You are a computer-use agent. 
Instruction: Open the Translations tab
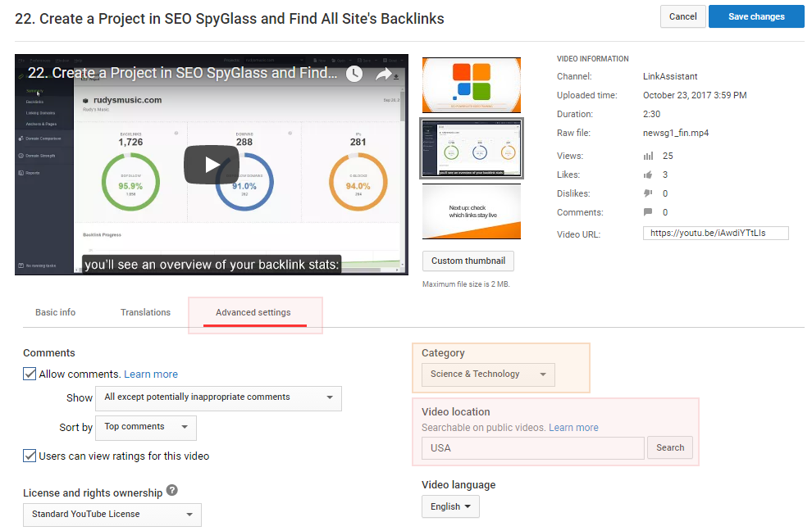point(145,312)
